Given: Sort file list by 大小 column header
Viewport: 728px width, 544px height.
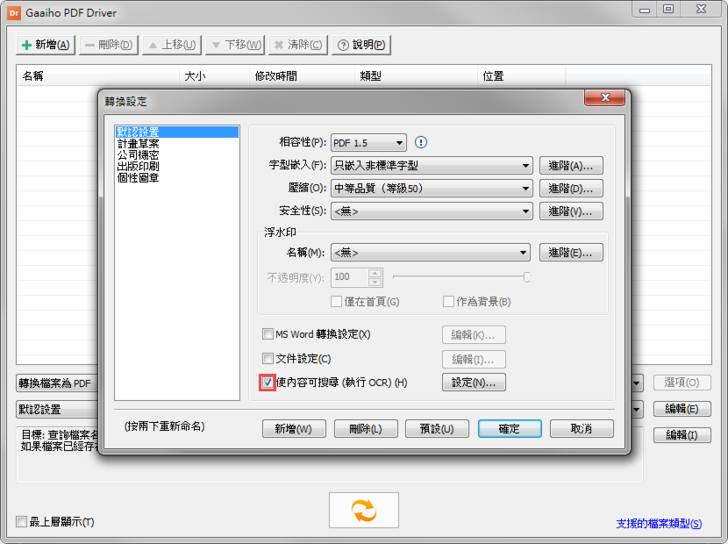Looking at the screenshot, I should point(214,76).
